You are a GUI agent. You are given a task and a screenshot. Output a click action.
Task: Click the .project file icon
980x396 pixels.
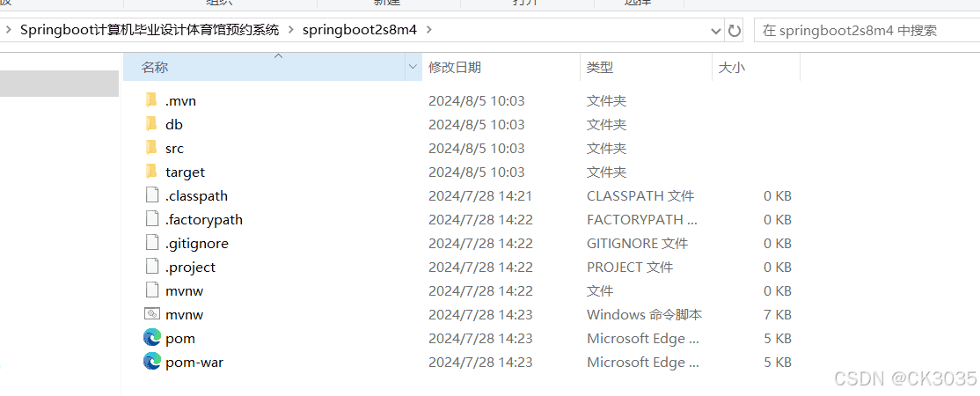pyautogui.click(x=152, y=267)
